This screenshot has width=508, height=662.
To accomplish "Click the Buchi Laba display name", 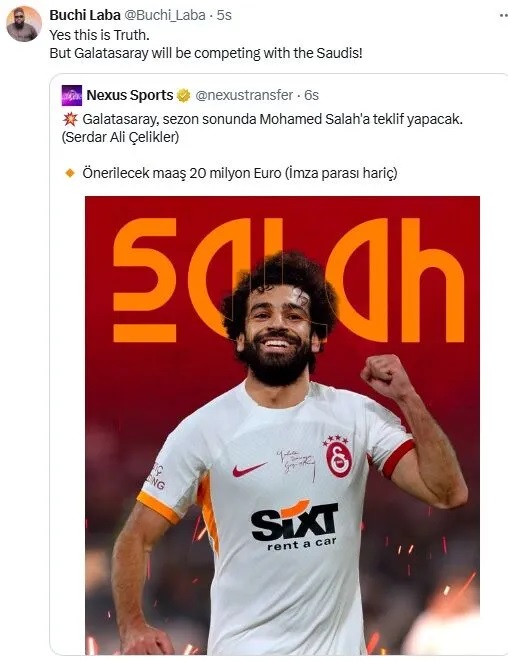I will pos(85,15).
